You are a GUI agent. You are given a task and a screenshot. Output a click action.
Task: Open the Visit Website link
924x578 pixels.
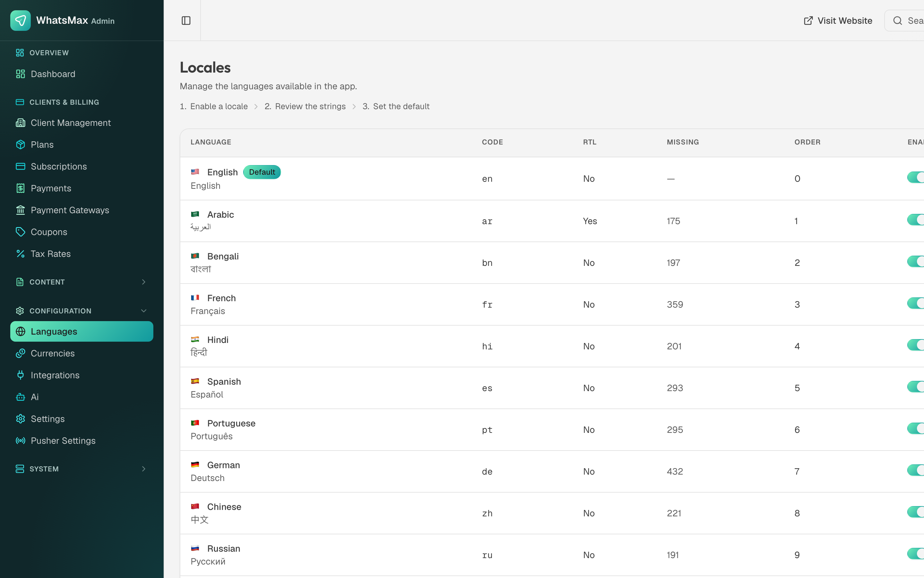point(838,21)
